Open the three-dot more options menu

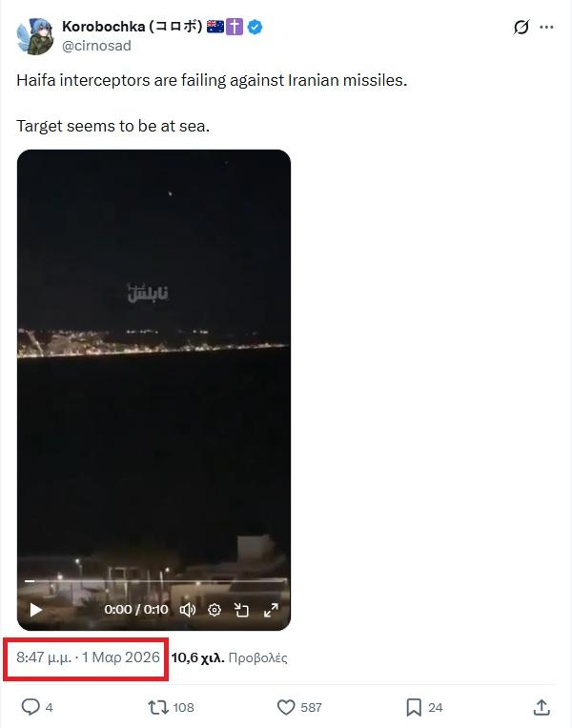click(x=547, y=27)
